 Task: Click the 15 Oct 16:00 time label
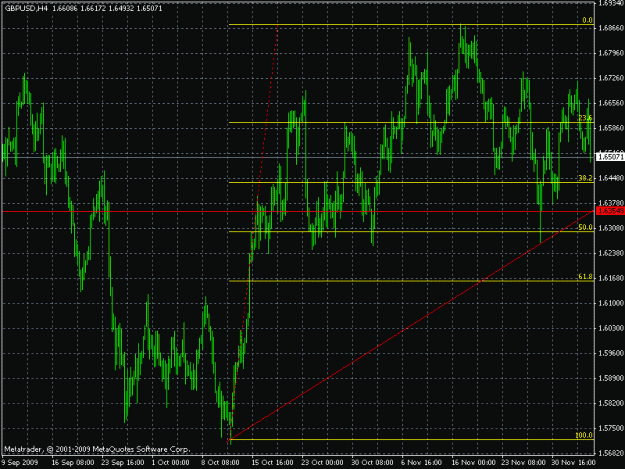click(273, 462)
